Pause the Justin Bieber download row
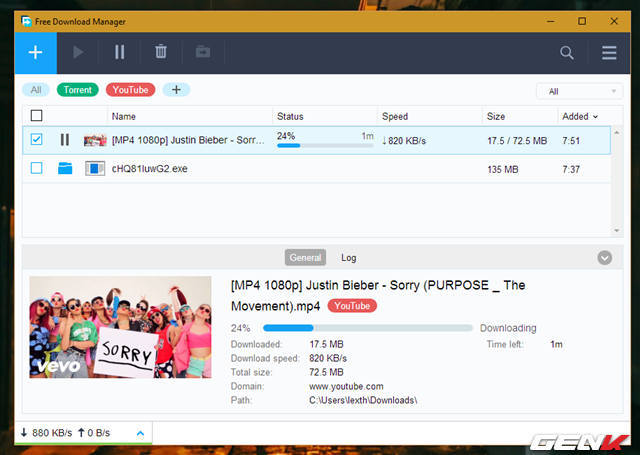640x455 pixels. click(x=65, y=141)
